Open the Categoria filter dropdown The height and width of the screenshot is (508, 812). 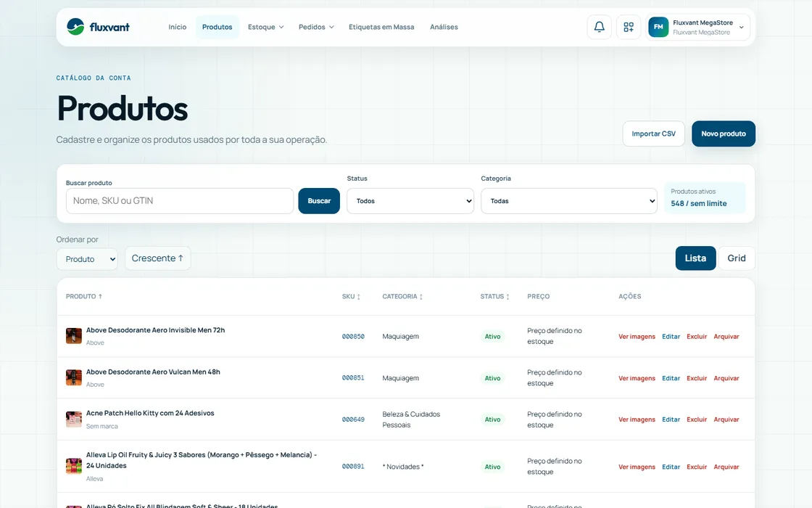pyautogui.click(x=568, y=201)
